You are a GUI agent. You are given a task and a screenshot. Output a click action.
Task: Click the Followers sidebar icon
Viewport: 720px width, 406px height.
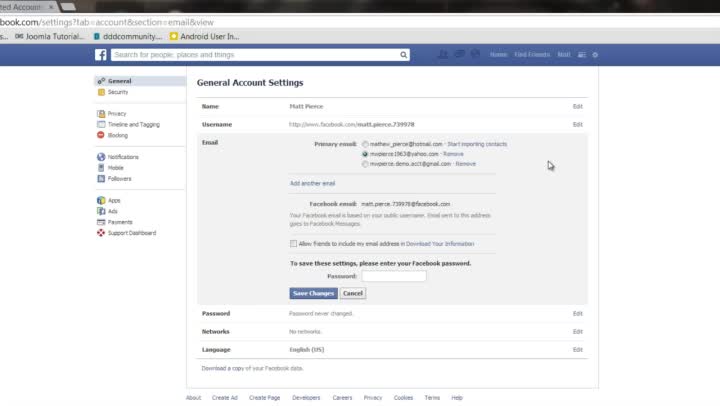pos(101,179)
